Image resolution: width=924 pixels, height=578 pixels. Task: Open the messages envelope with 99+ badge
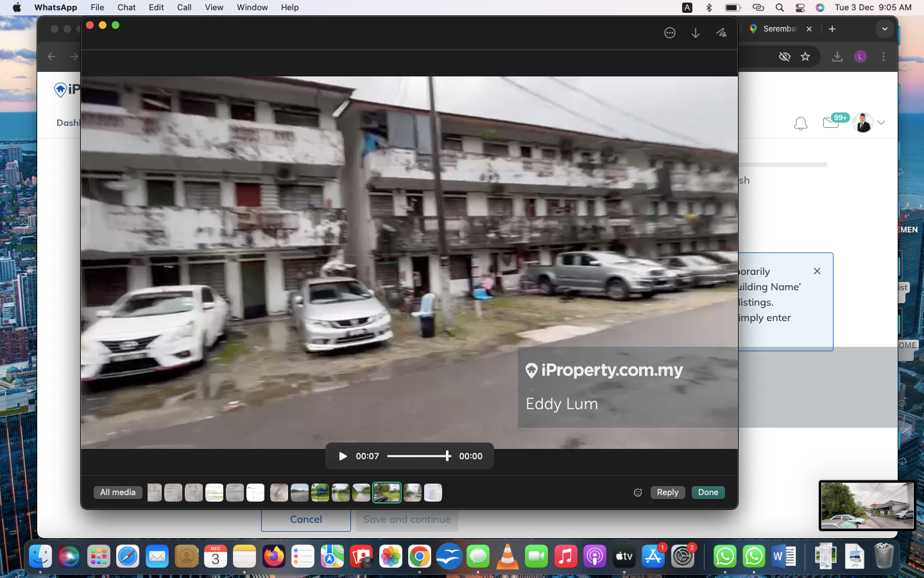point(832,123)
